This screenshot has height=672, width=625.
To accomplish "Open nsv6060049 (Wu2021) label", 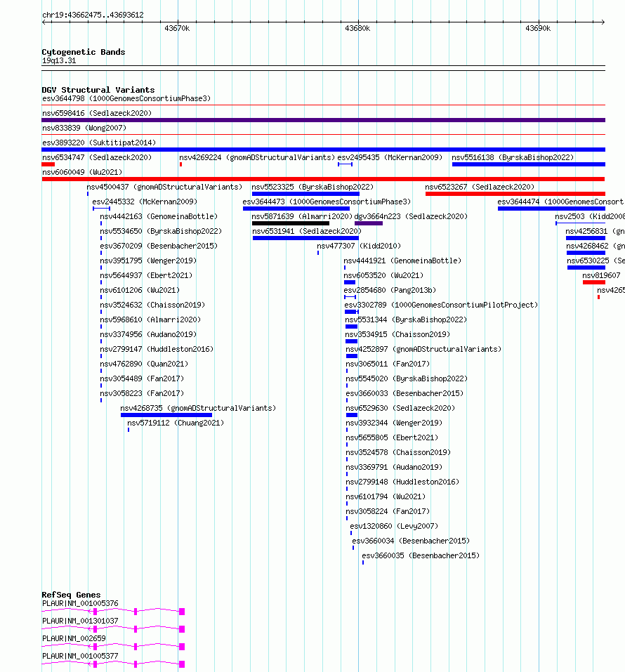I will coord(82,172).
